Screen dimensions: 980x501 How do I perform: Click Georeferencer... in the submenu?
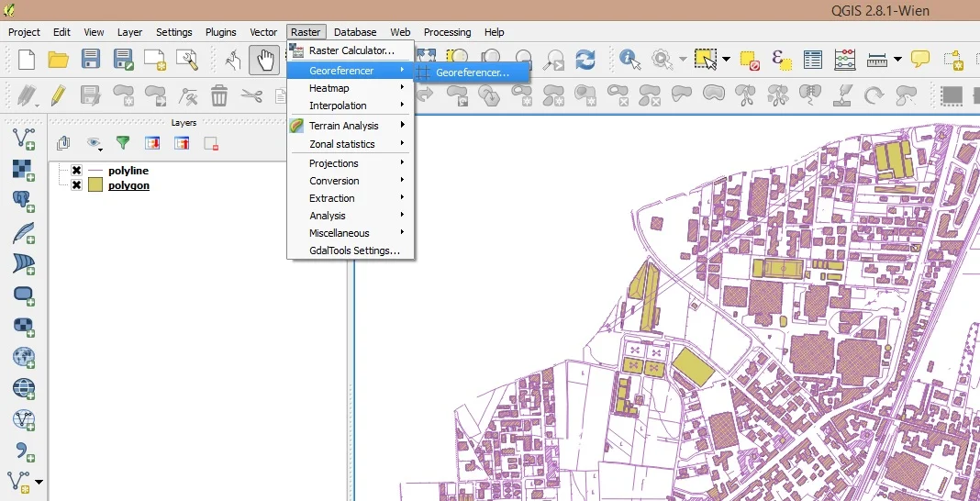pyautogui.click(x=472, y=72)
